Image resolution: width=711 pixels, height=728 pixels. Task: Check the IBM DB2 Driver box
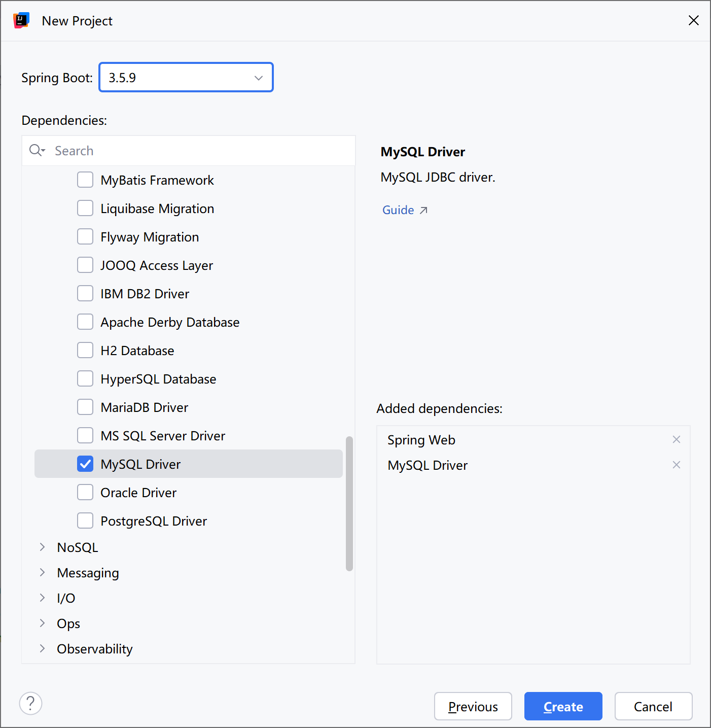coord(85,293)
